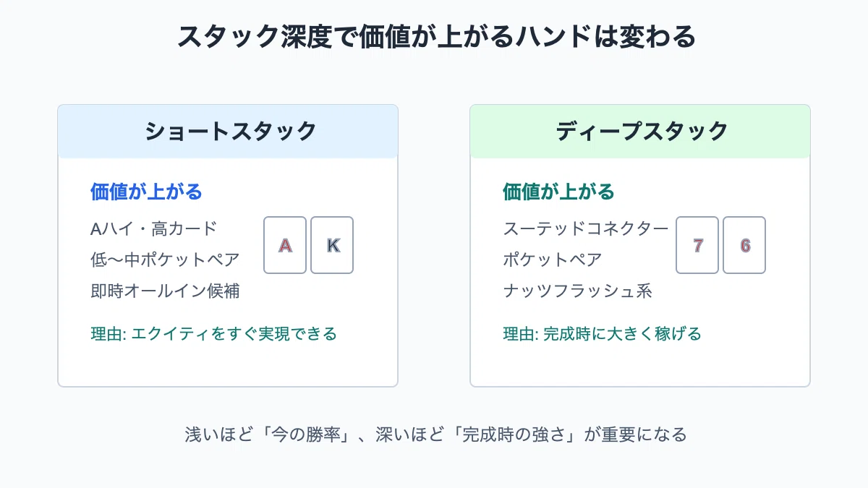Screen dimensions: 868x488
Task: Click the Aハイ・高カード line
Action: tap(153, 228)
